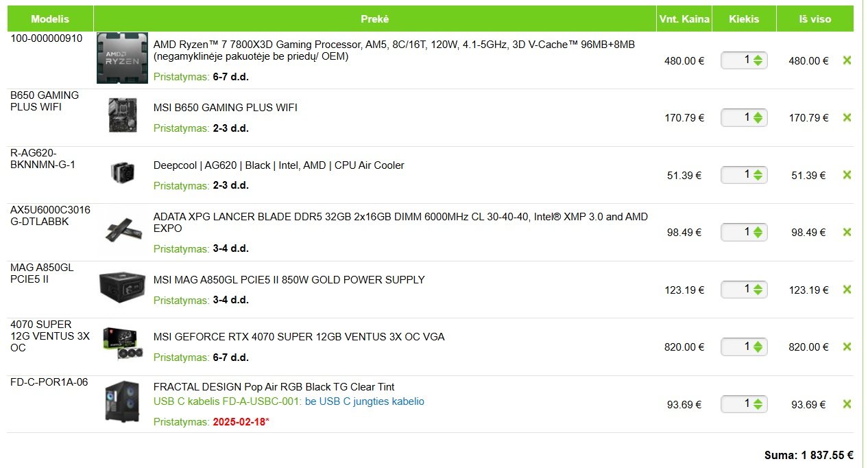The width and height of the screenshot is (868, 468).
Task: Open the Fractal Design case thumbnail
Action: click(x=122, y=401)
